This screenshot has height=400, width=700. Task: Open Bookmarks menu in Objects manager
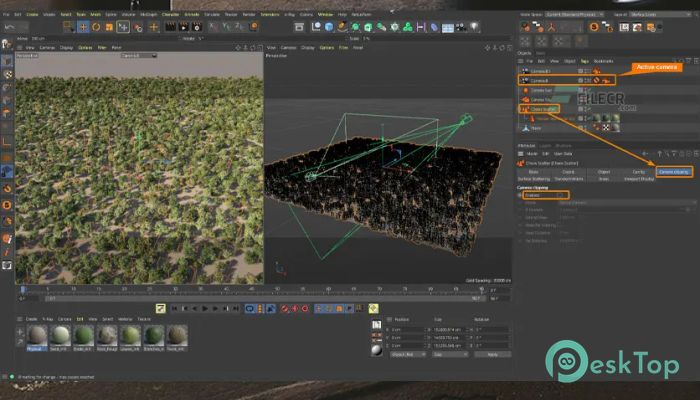point(604,61)
